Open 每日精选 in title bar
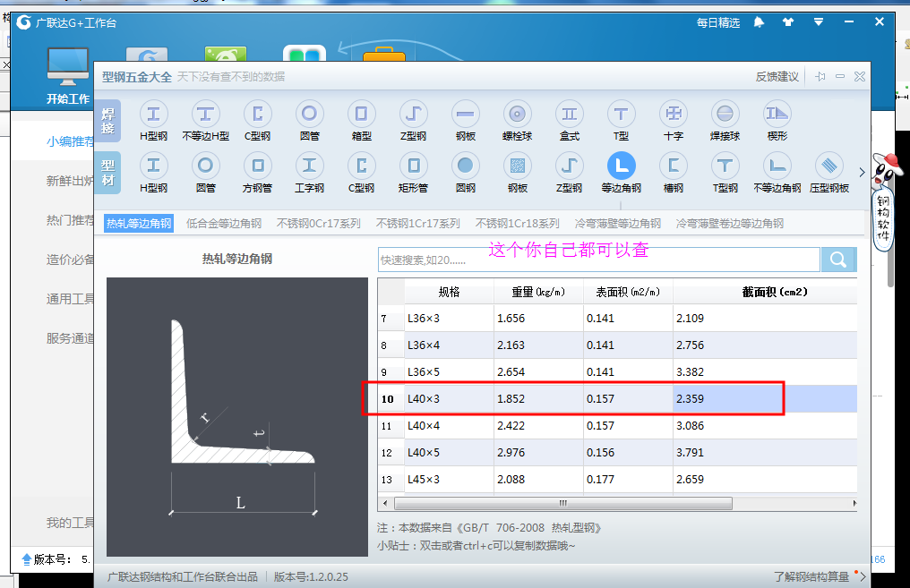The image size is (910, 588). tap(718, 22)
